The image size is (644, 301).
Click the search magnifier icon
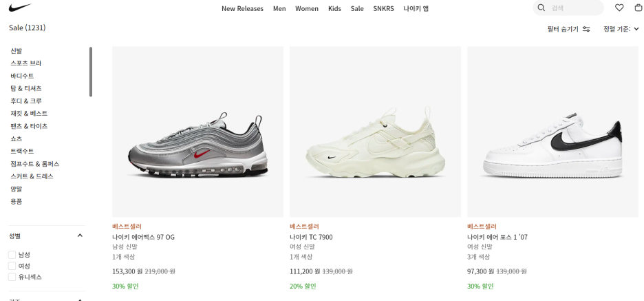coord(541,8)
